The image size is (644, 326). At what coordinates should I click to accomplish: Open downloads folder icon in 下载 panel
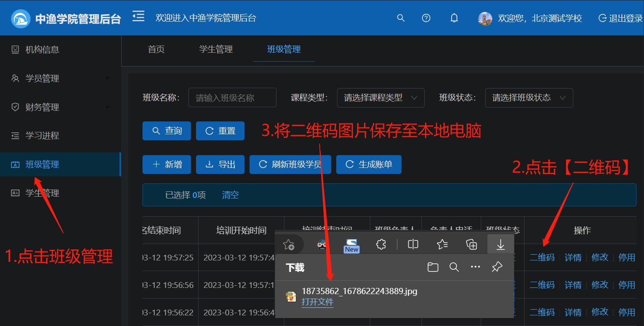433,267
